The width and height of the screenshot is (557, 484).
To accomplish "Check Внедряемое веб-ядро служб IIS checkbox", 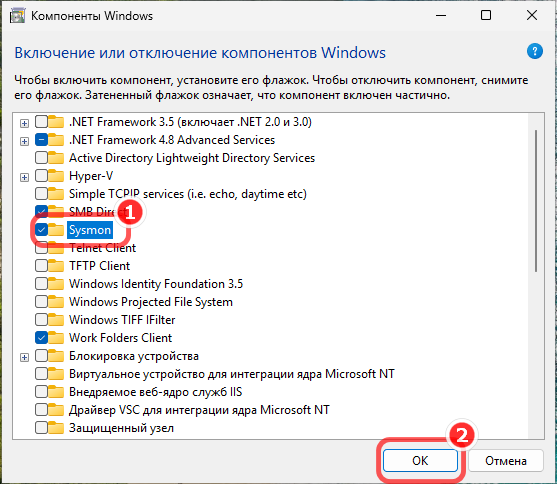I will click(41, 392).
